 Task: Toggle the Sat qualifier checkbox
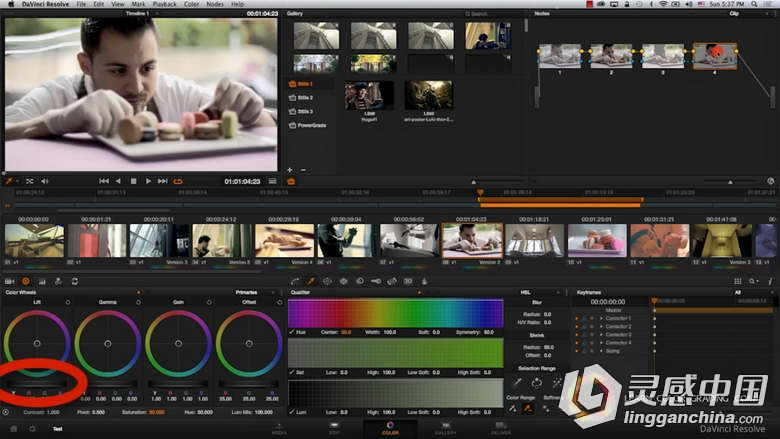pyautogui.click(x=292, y=372)
